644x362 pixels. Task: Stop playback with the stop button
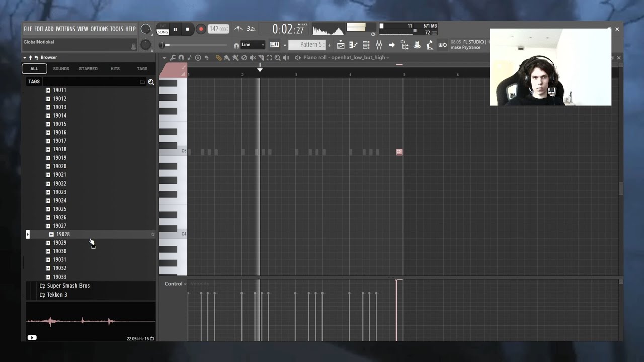coord(188,29)
